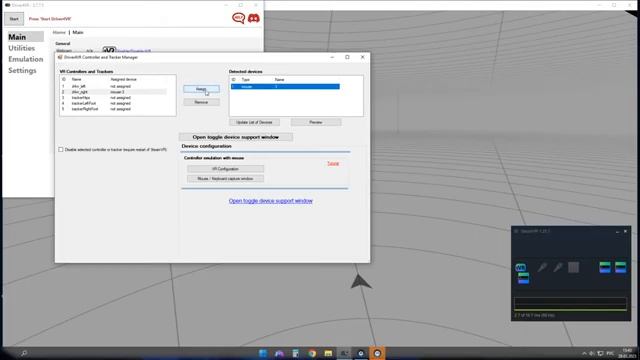640x360 pixels.
Task: Enable Disable selected controller or tracker checkbox
Action: pyautogui.click(x=61, y=150)
